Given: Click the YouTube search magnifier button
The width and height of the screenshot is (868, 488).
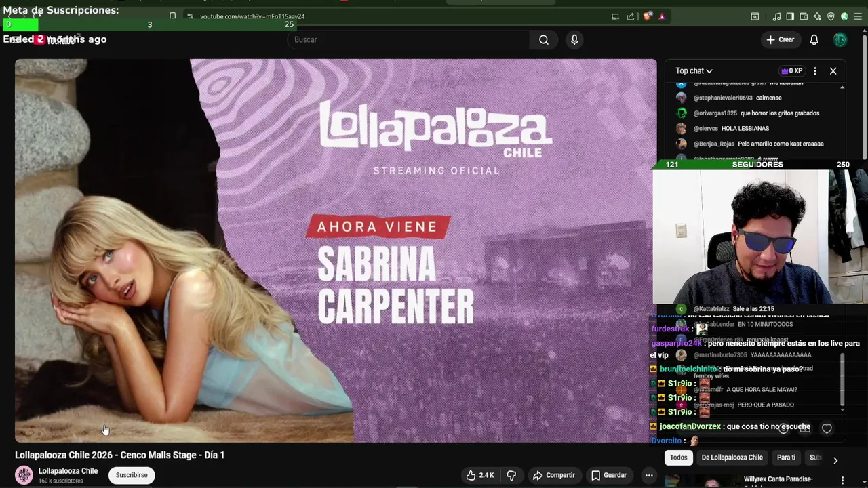Looking at the screenshot, I should tap(544, 40).
